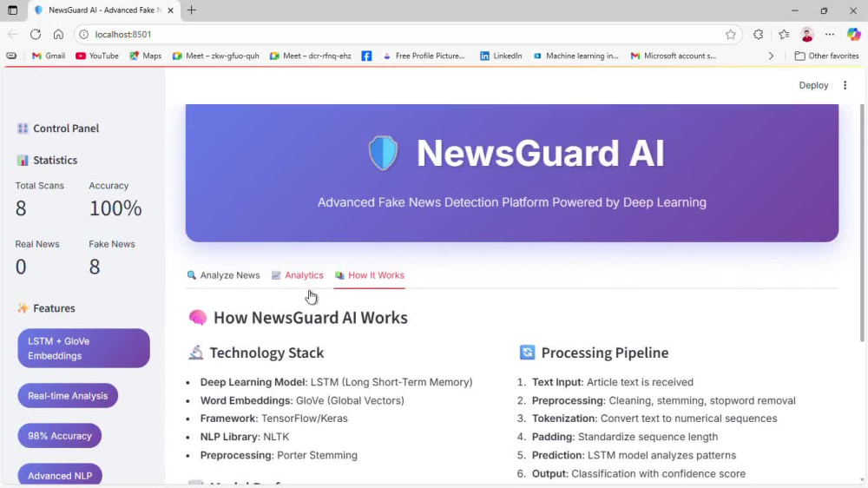Screen dimensions: 868x488
Task: Open browser Settings and more menu
Action: tap(829, 35)
